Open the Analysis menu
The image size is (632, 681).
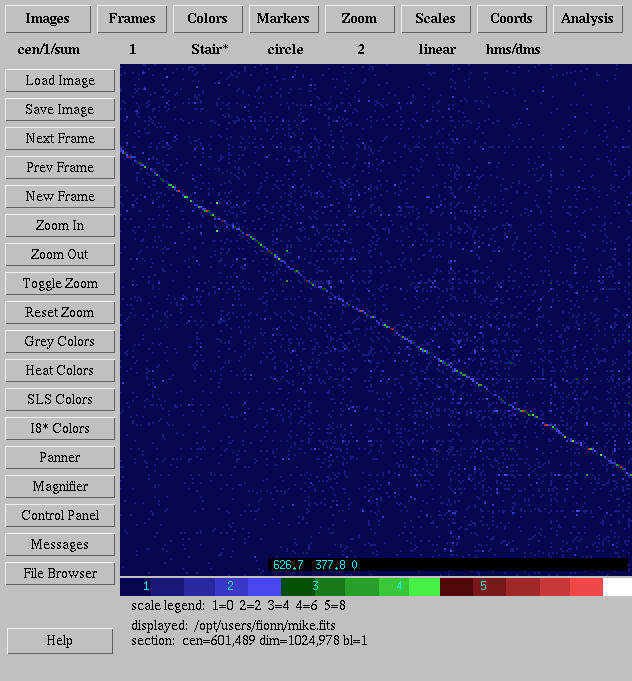587,19
